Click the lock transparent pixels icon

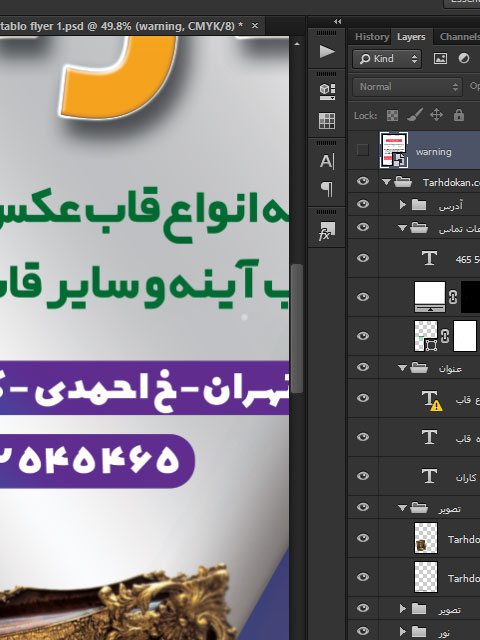coord(392,116)
